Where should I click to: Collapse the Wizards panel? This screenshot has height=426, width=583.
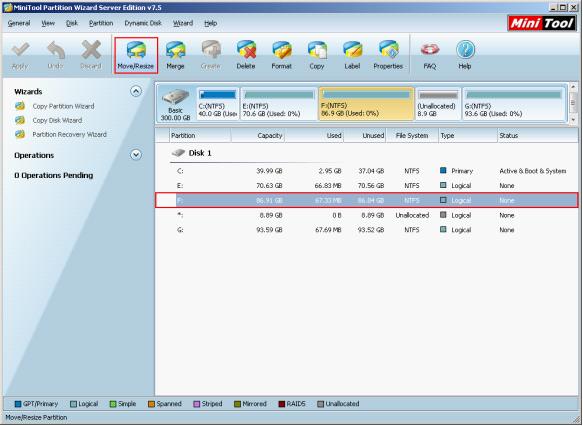coord(136,91)
